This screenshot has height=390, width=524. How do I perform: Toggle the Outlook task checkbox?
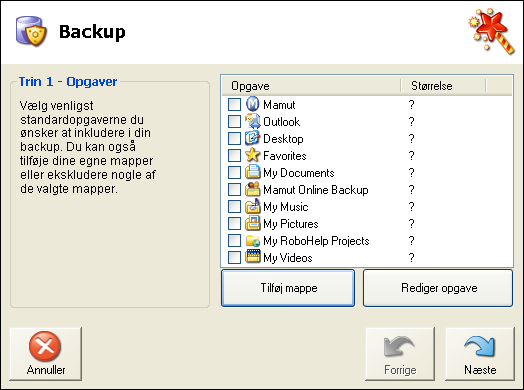tap(234, 121)
